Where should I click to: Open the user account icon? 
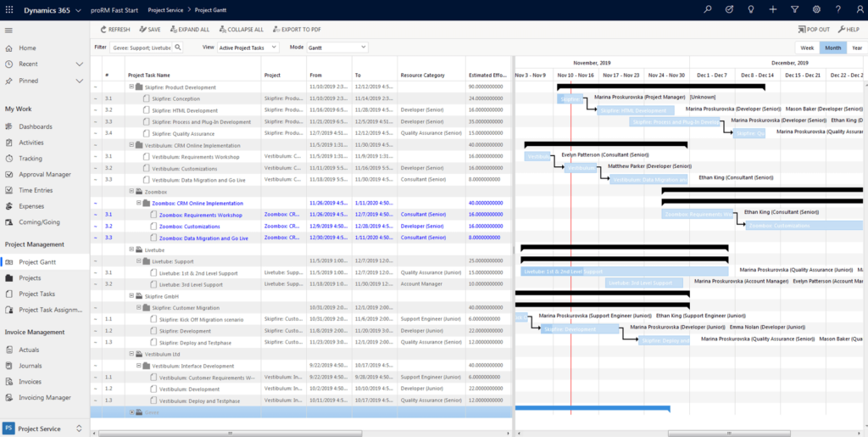[860, 9]
